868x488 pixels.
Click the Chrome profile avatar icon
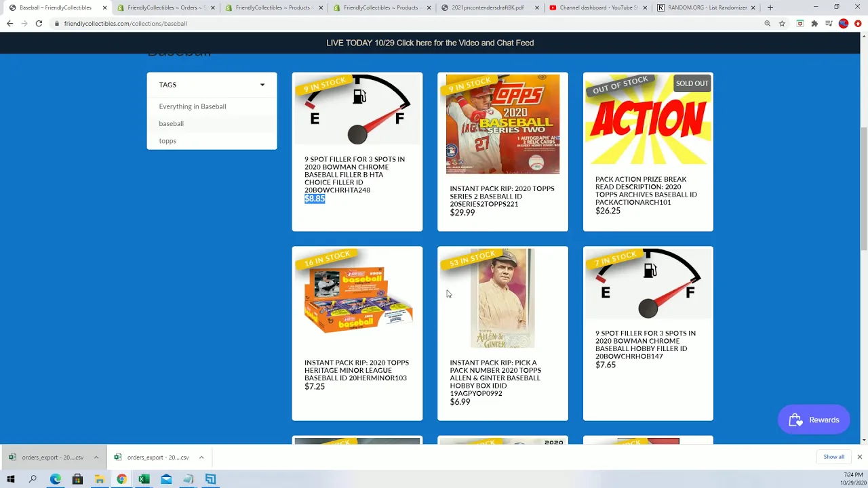click(x=844, y=23)
